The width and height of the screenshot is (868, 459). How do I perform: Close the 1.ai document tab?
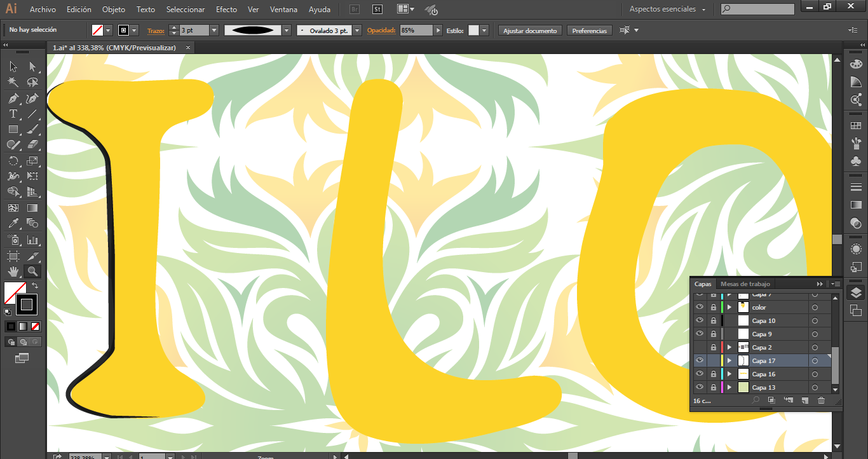click(x=187, y=48)
